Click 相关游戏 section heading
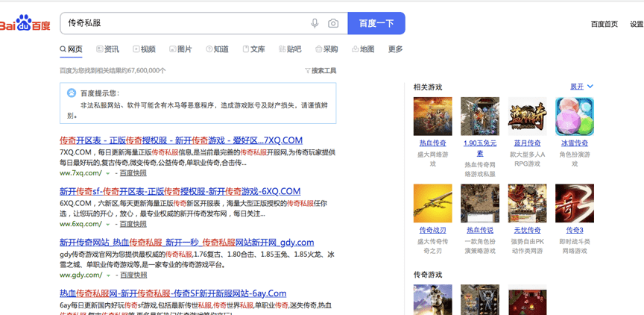The width and height of the screenshot is (644, 315). 428,87
